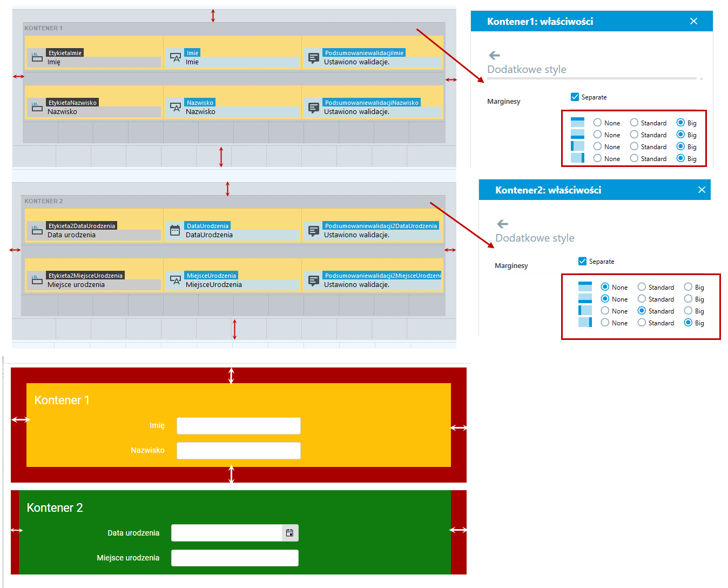The image size is (728, 588).
Task: Click the text field icon of Imie control
Action: tap(176, 57)
